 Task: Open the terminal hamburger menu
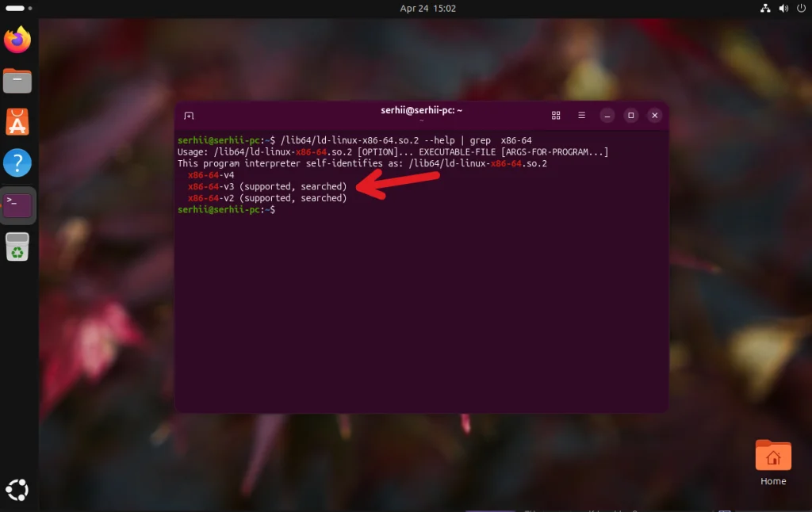pyautogui.click(x=581, y=116)
